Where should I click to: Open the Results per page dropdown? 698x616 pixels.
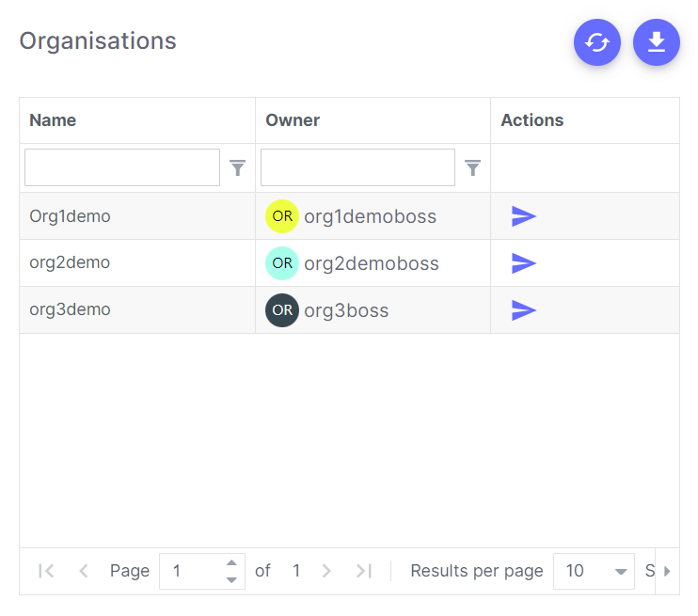[594, 571]
